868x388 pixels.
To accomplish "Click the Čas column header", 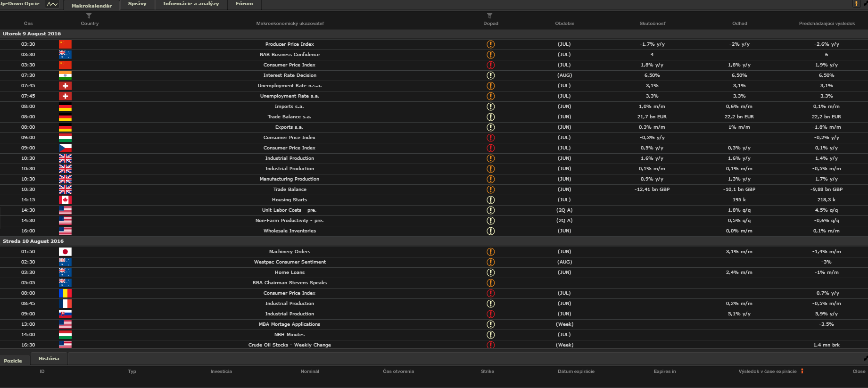I will 28,23.
